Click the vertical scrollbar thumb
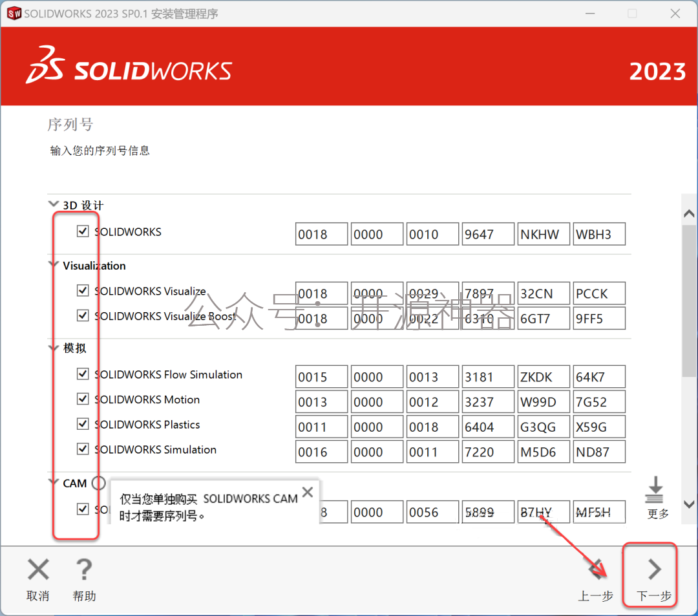Image resolution: width=698 pixels, height=616 pixels. (x=689, y=301)
